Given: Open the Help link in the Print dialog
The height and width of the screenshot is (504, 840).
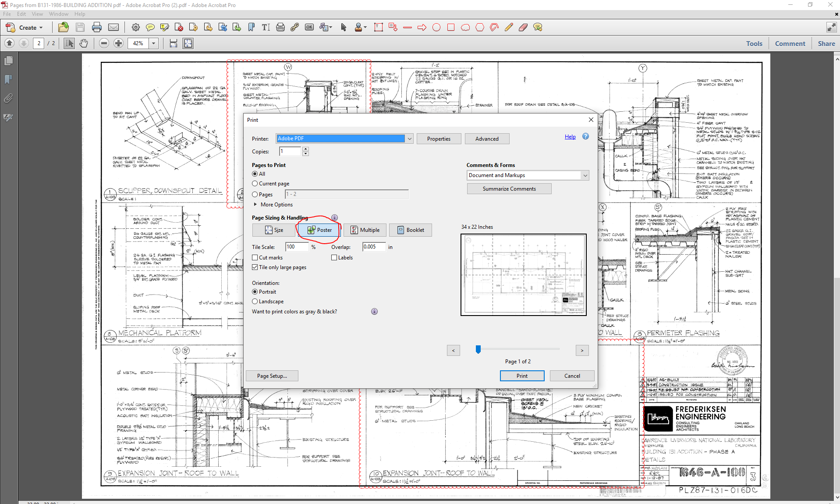Looking at the screenshot, I should click(570, 136).
